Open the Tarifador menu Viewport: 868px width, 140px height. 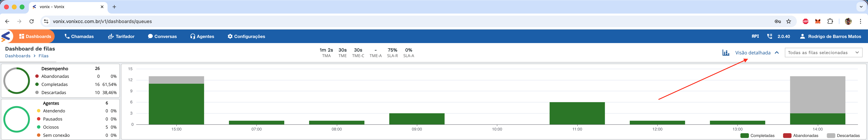(121, 36)
